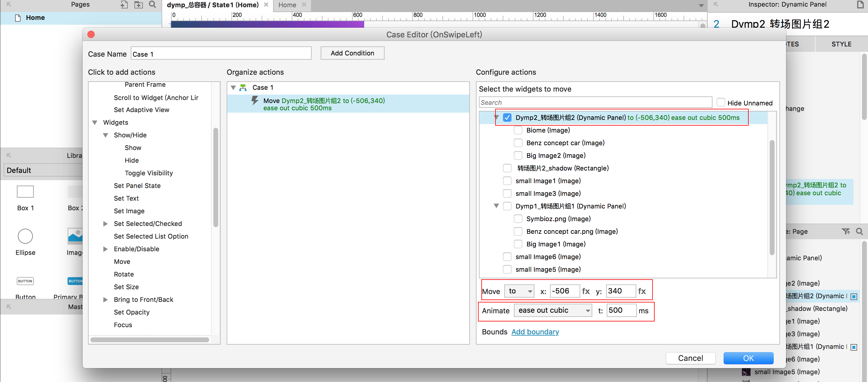The width and height of the screenshot is (868, 382).
Task: Select the Ellipse widget in the library
Action: click(x=25, y=236)
